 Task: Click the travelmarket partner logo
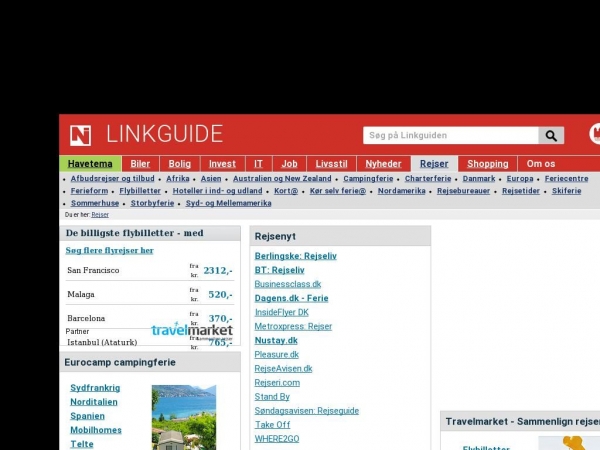pyautogui.click(x=192, y=329)
